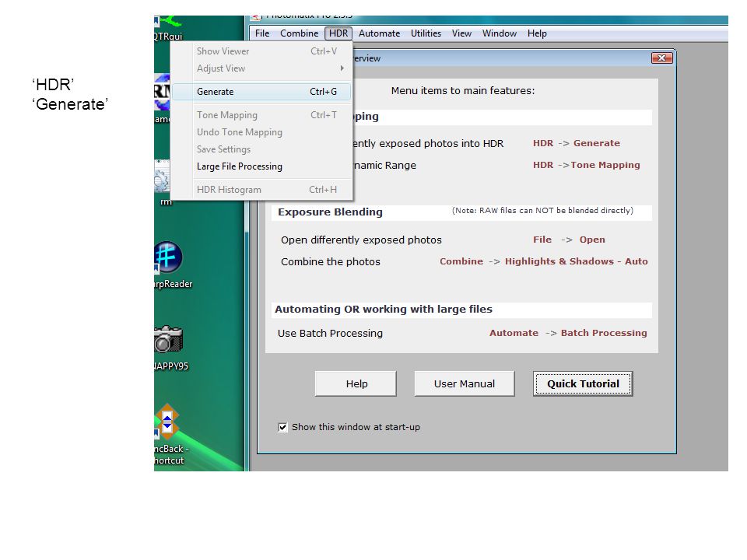Open the View menu
The height and width of the screenshot is (560, 747).
point(461,33)
